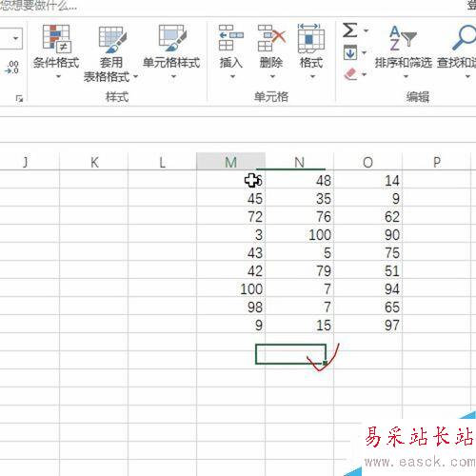Viewport: 476px width, 476px height.
Task: Click the fill handle of selected cell
Action: 325,363
